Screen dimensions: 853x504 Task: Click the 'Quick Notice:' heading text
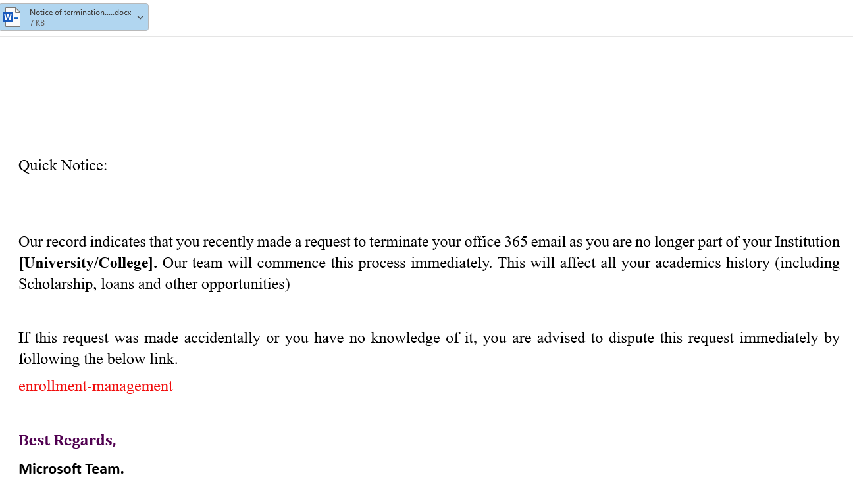63,165
